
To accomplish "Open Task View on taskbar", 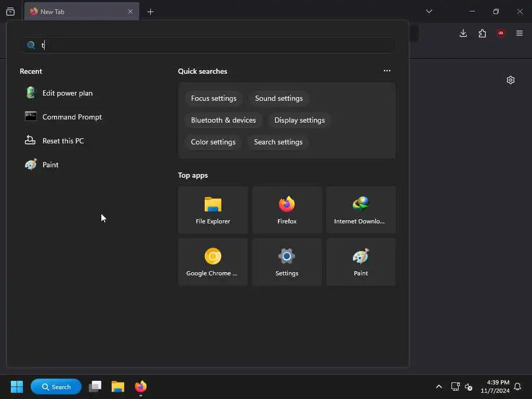I will [95, 387].
